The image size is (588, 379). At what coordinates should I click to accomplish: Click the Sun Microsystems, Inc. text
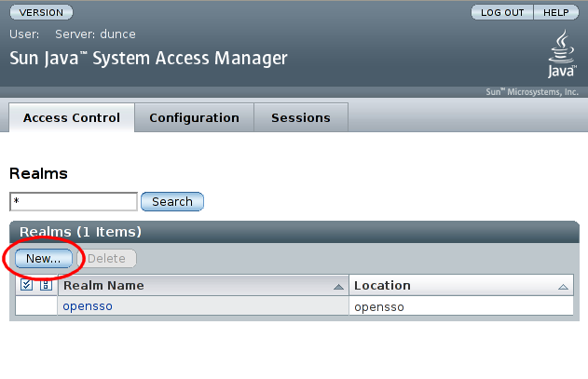click(x=532, y=92)
